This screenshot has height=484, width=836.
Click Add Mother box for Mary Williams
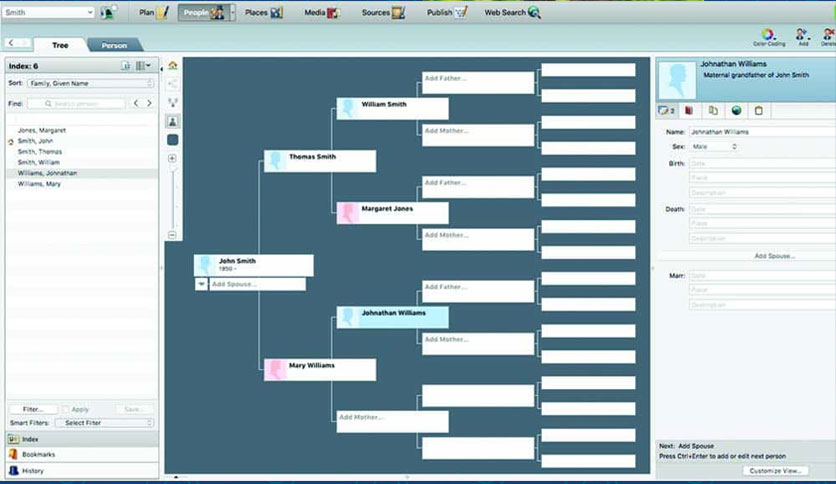[392, 422]
